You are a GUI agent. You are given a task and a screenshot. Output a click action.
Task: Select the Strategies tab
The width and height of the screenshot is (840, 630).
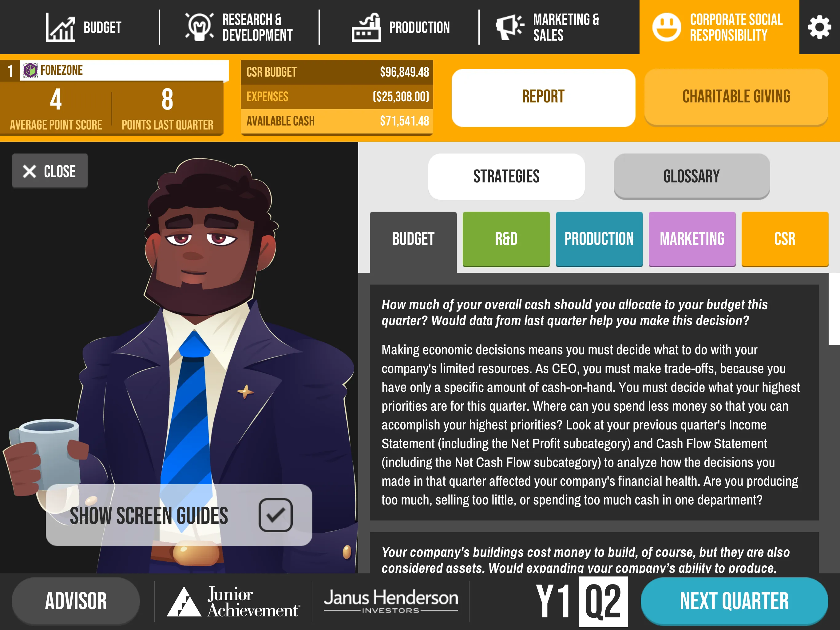[x=507, y=176]
